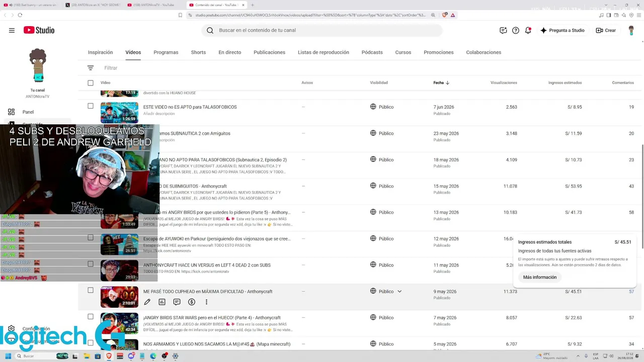Image resolution: width=644 pixels, height=362 pixels.
Task: Open the notifications bell
Action: coord(528,30)
